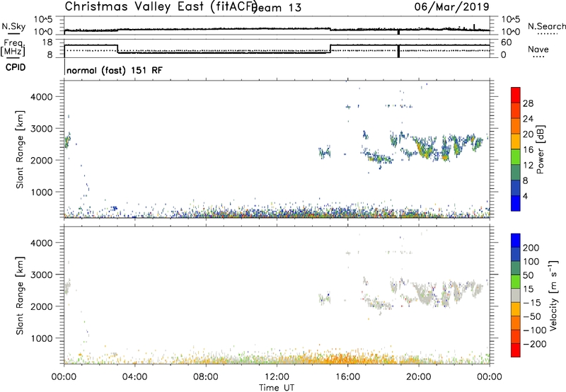Click the 'Beam 13' label
This screenshot has height=392, width=566.
point(277,8)
